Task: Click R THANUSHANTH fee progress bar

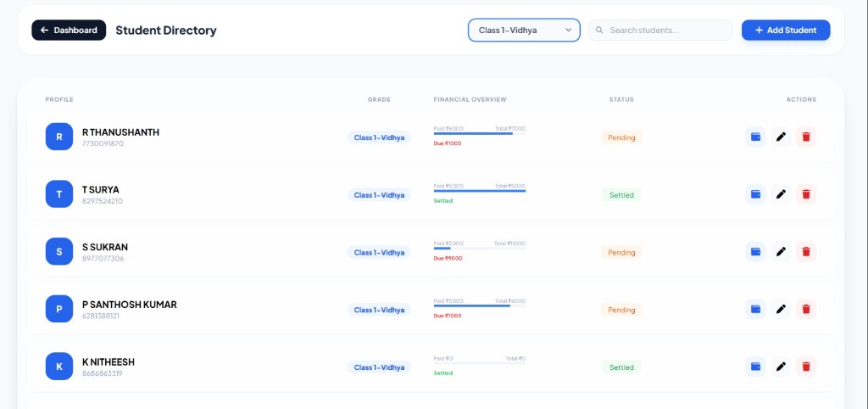Action: pyautogui.click(x=480, y=133)
